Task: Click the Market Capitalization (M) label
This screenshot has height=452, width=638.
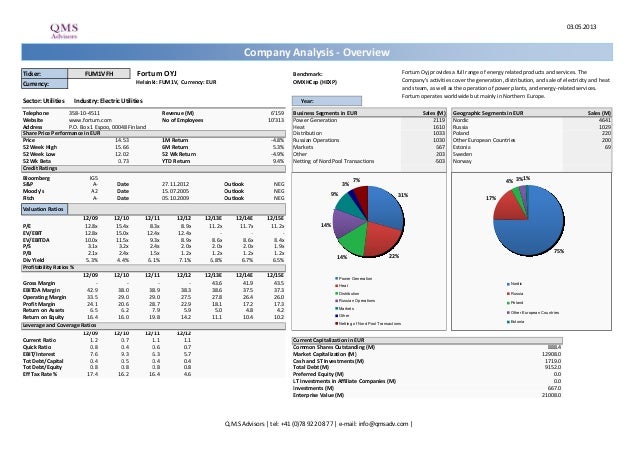Action: pyautogui.click(x=325, y=354)
